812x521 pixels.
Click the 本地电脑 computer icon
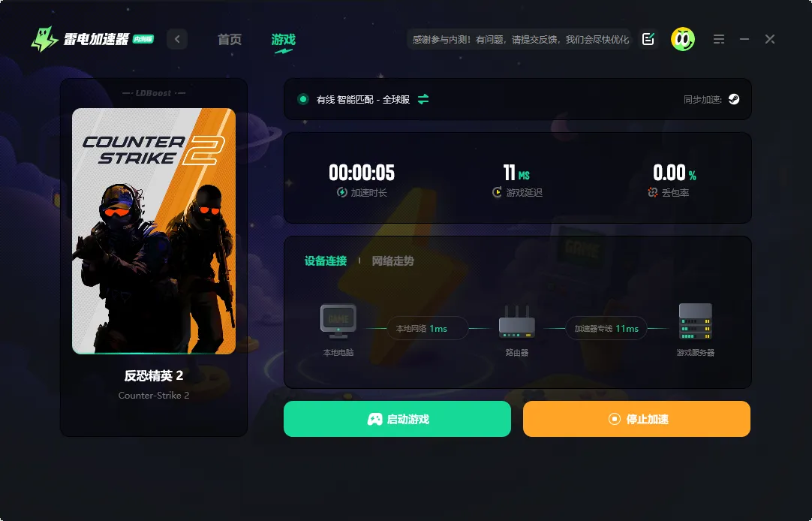[x=338, y=319]
